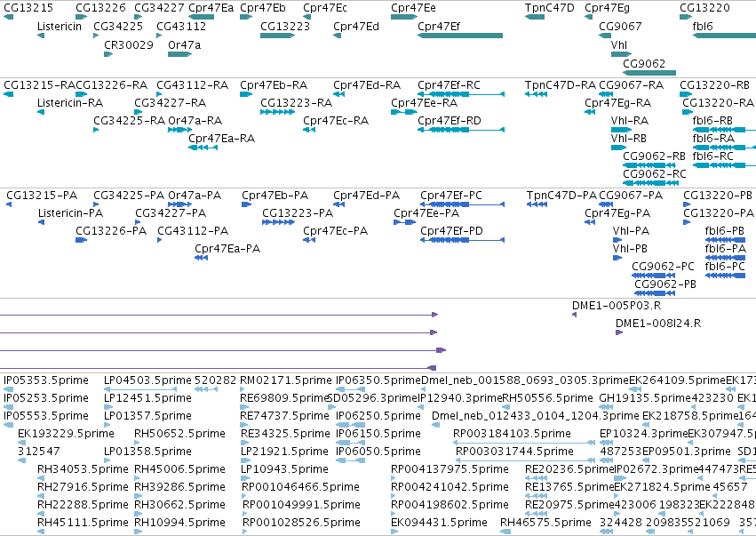Screen dimensions: 756x536
Task: Click the IP05353.5prime EST label
Action: point(46,380)
